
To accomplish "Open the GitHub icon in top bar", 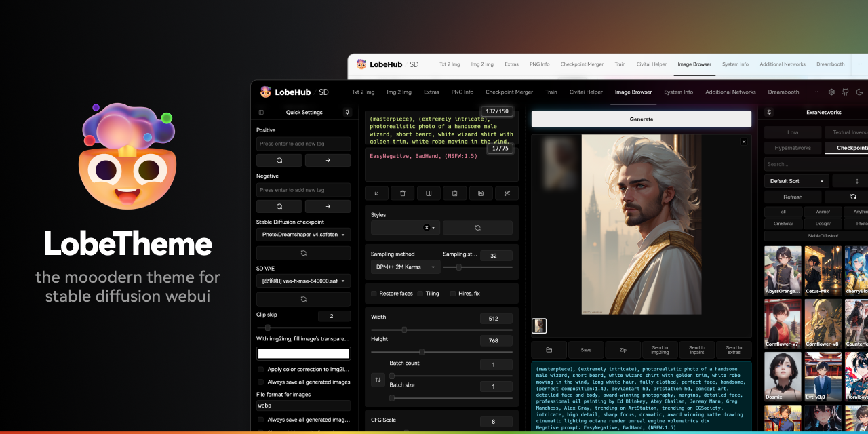I will point(846,92).
